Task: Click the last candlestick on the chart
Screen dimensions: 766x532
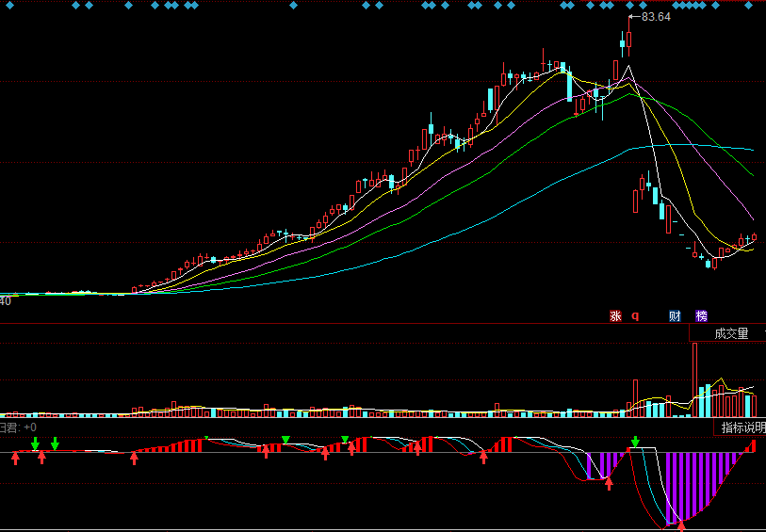Action: click(x=753, y=239)
